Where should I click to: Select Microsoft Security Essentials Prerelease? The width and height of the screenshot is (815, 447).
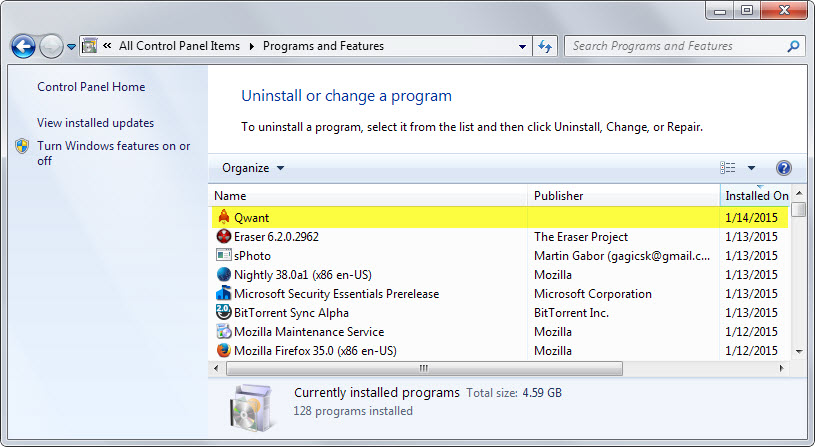(x=336, y=294)
